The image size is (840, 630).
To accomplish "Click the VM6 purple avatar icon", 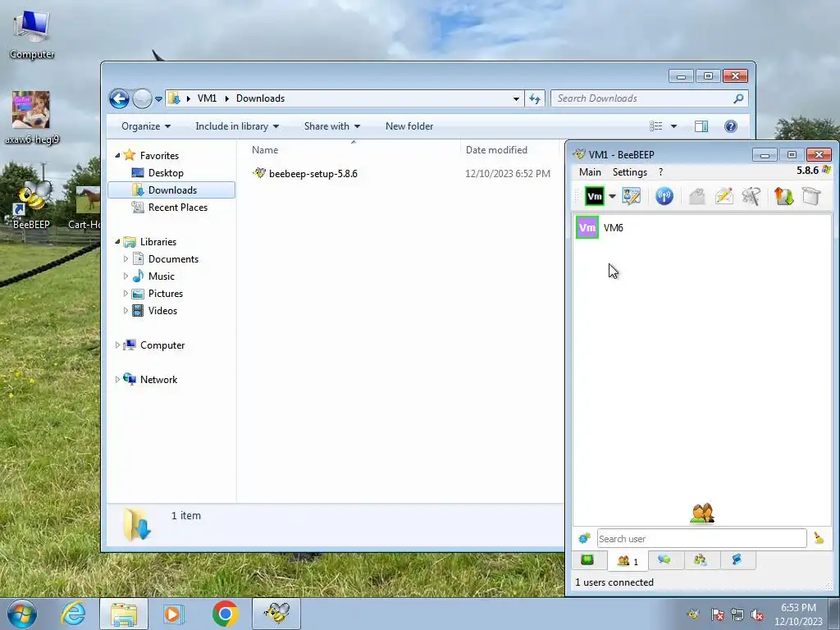I will (x=587, y=228).
